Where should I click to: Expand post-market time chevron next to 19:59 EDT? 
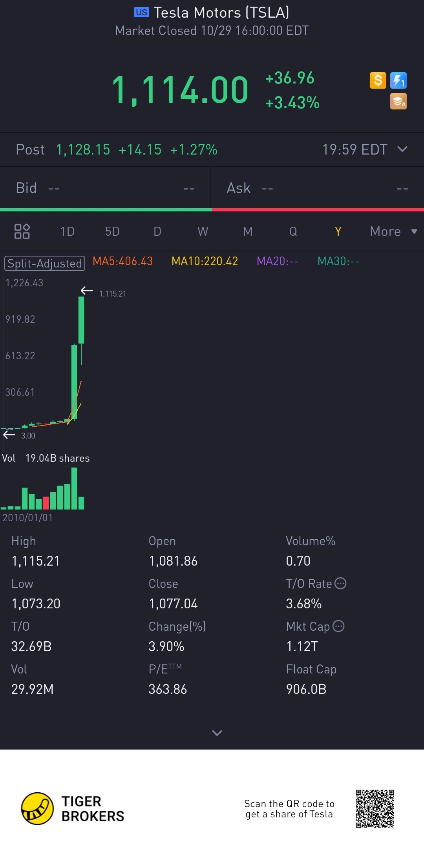coord(402,149)
